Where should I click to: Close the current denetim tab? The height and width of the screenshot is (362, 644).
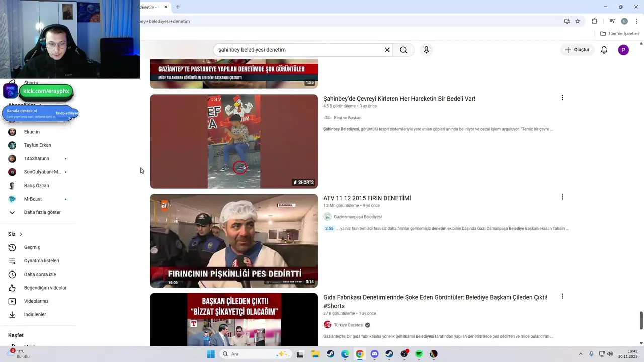pos(166,7)
